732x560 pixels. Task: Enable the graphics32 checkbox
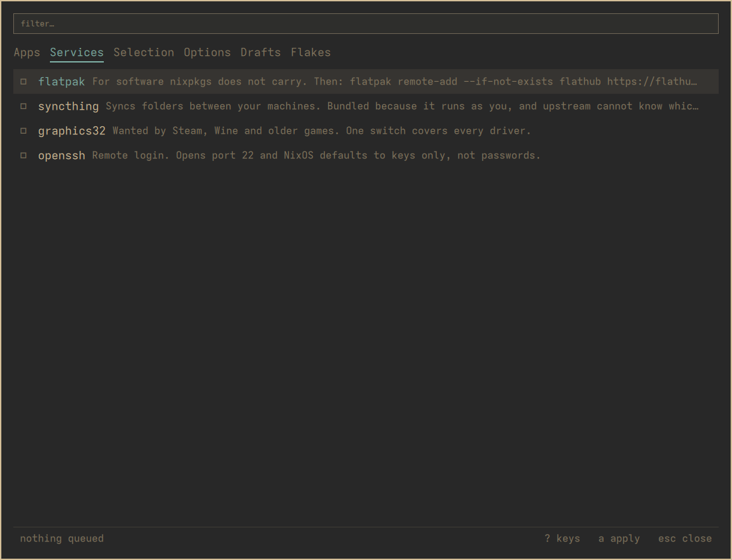point(23,131)
